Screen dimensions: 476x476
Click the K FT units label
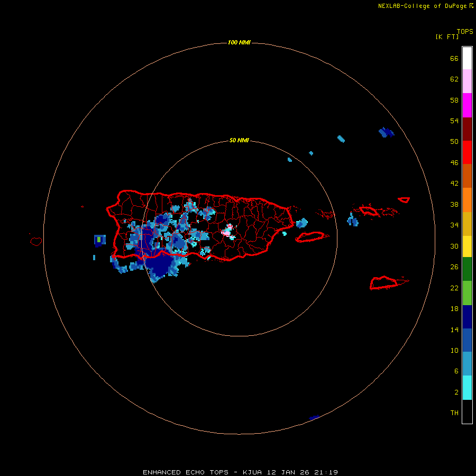click(x=447, y=36)
